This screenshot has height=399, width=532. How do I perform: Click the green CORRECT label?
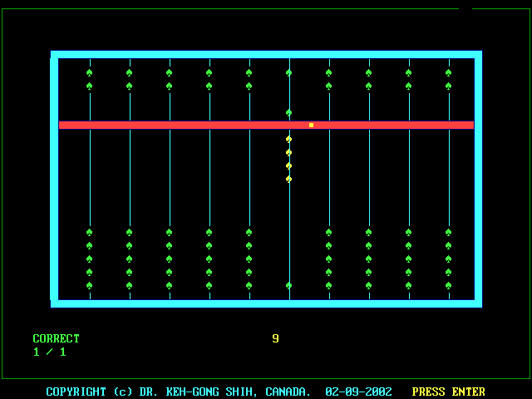click(56, 338)
